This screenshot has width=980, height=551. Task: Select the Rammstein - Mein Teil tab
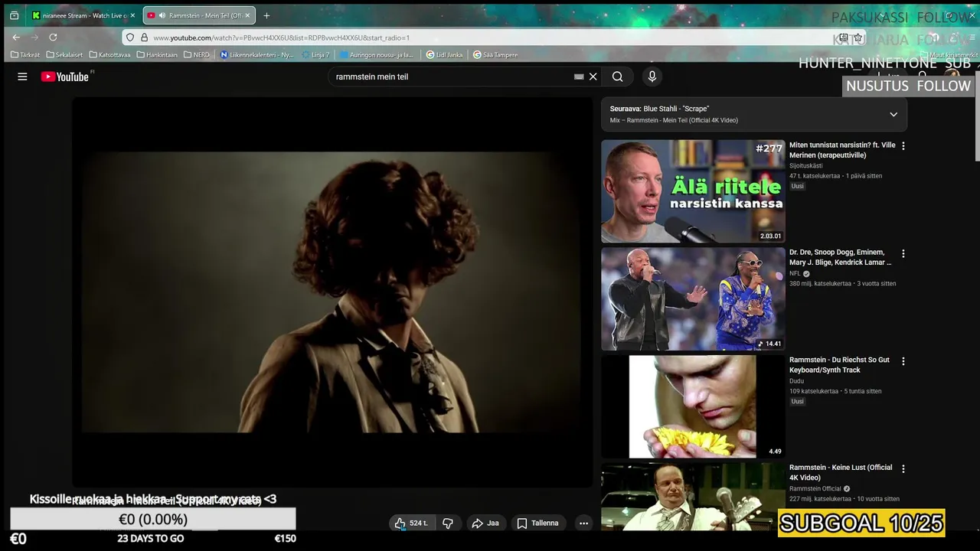click(x=198, y=15)
